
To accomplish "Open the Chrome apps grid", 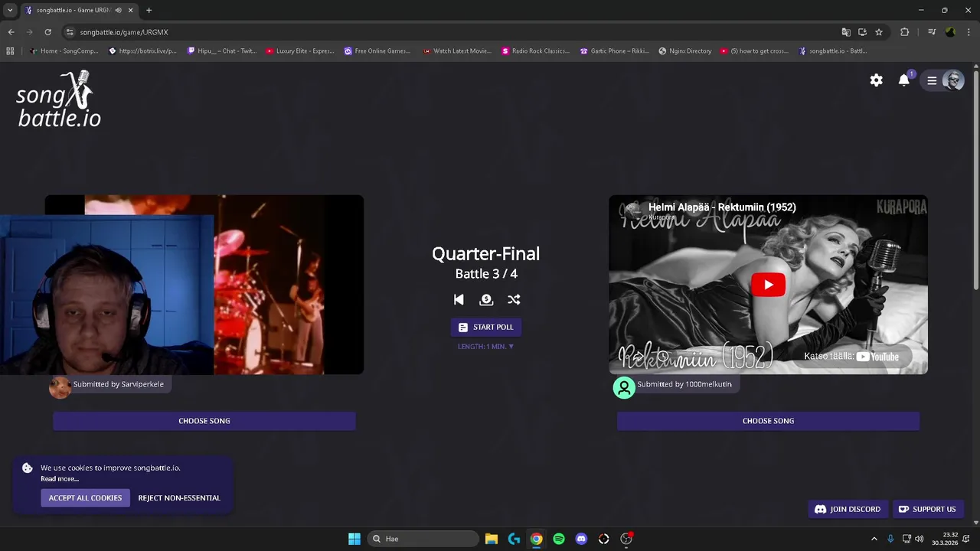I will 10,51.
